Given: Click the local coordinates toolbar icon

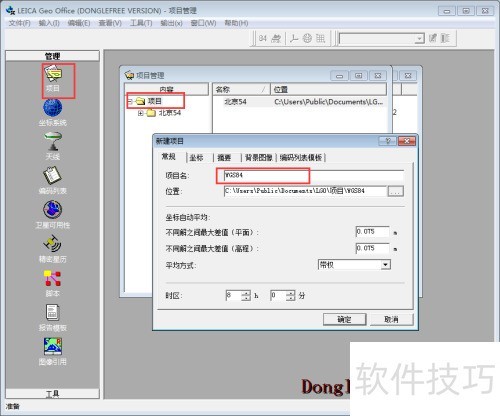Looking at the screenshot, I should (276, 39).
